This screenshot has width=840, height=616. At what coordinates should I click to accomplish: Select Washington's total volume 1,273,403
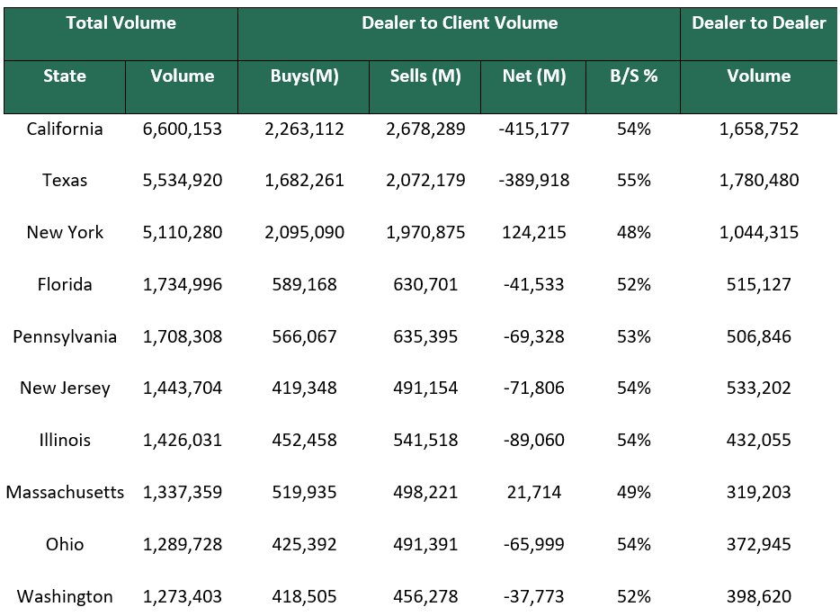(183, 597)
